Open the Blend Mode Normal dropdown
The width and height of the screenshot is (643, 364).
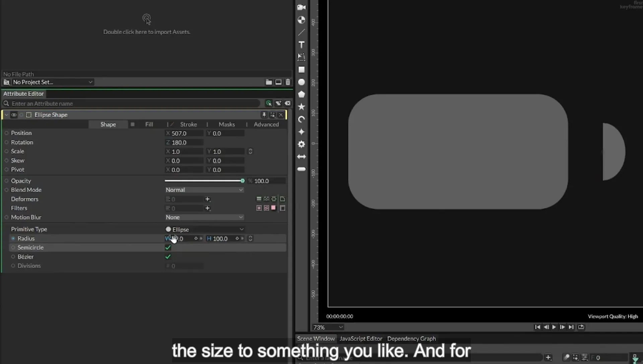pyautogui.click(x=204, y=190)
